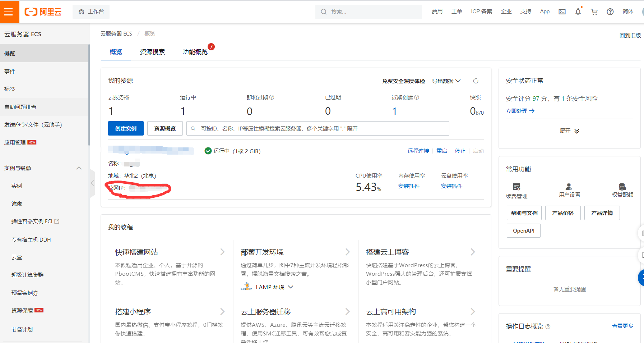Open the 导出数据 dropdown
The image size is (644, 343).
[x=446, y=81]
